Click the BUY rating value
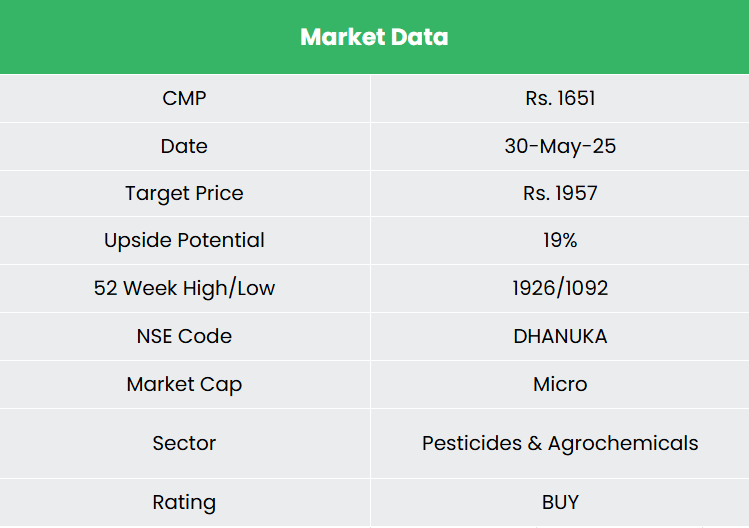The height and width of the screenshot is (528, 749). pos(560,502)
